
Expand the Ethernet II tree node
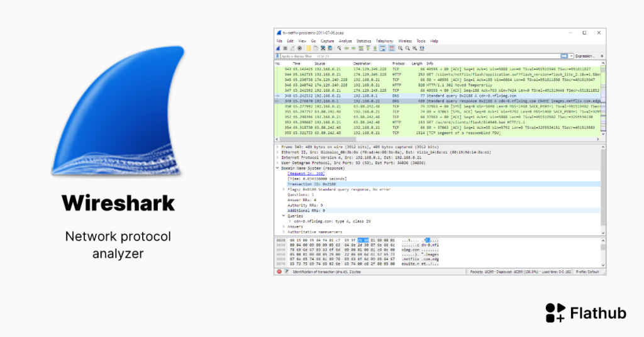pos(277,152)
